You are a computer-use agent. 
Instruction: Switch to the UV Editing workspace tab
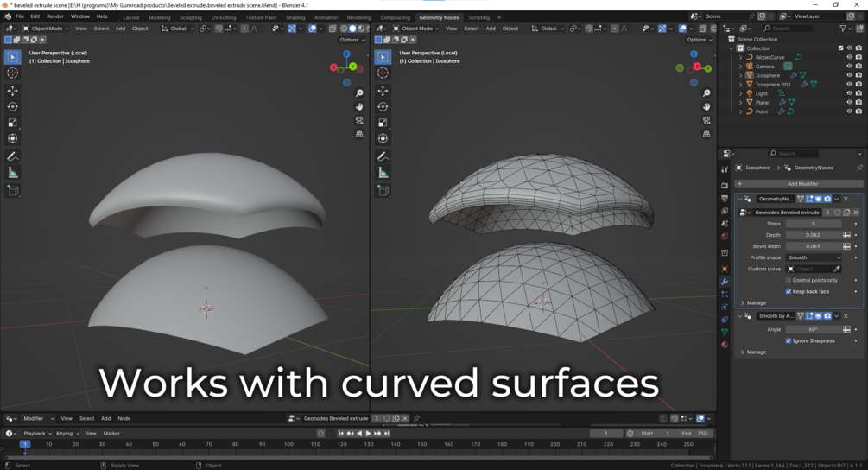(x=224, y=18)
